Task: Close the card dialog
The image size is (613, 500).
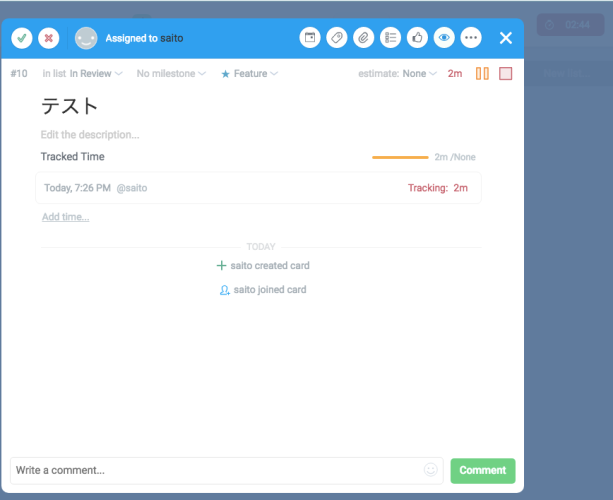Action: 506,38
